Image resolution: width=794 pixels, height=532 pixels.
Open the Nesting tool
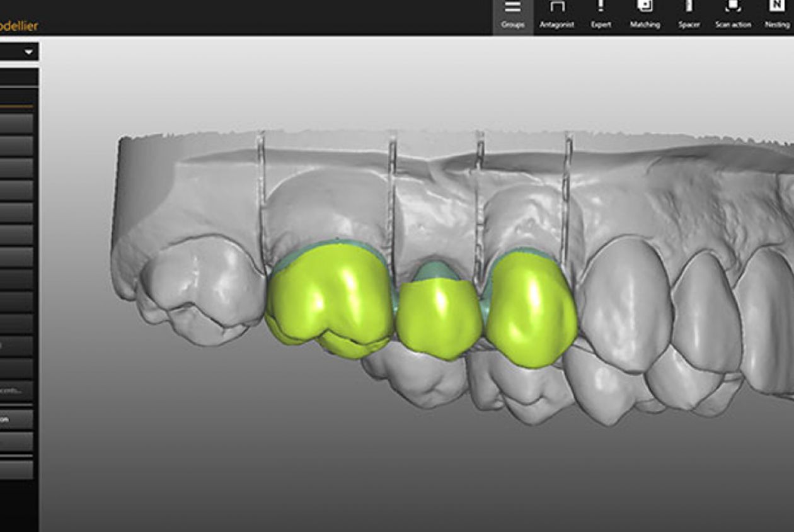coord(776,14)
